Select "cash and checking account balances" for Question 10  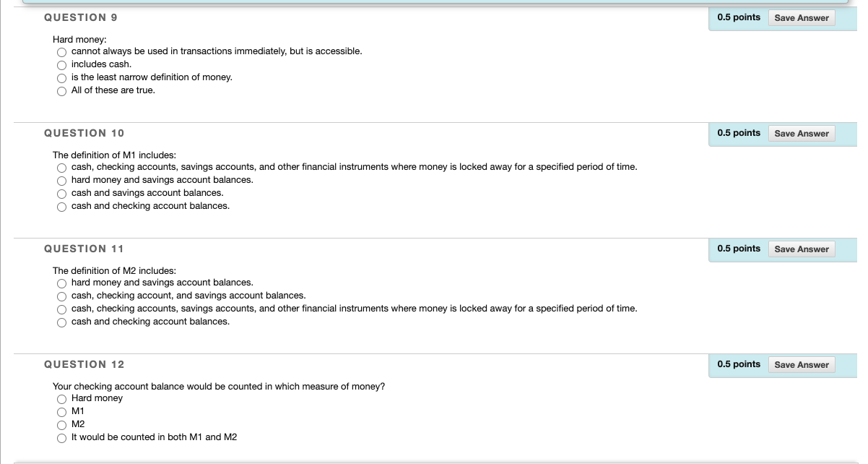[61, 207]
